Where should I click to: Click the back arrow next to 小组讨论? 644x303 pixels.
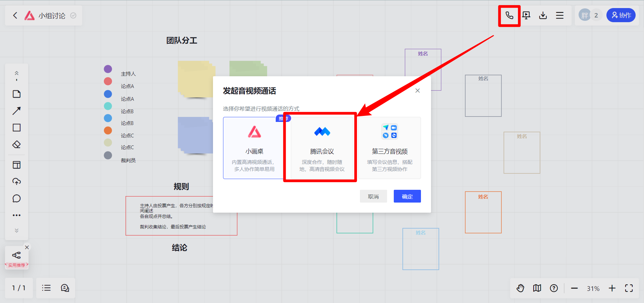click(15, 15)
